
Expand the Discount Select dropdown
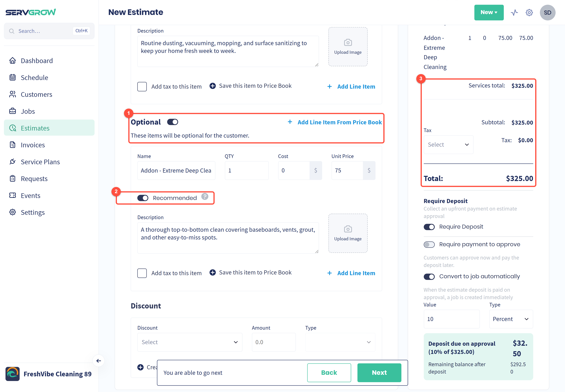click(190, 342)
